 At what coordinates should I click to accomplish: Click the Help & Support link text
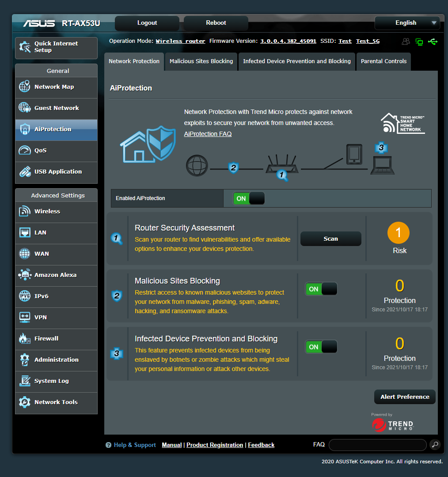pyautogui.click(x=135, y=445)
